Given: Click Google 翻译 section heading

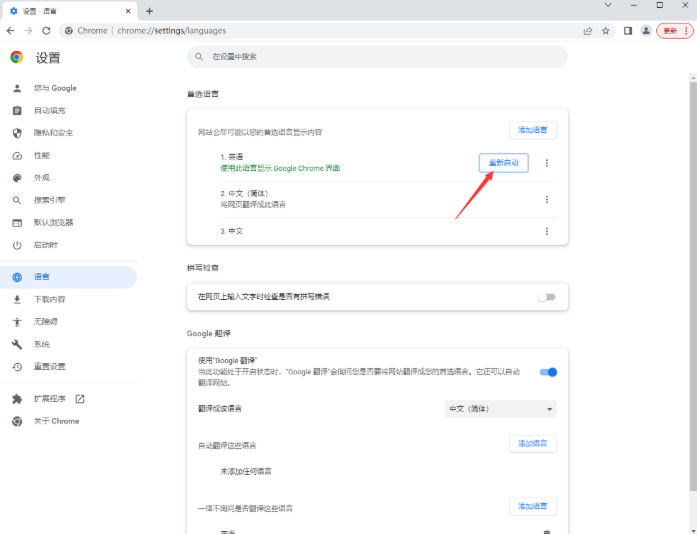Looking at the screenshot, I should click(x=208, y=333).
